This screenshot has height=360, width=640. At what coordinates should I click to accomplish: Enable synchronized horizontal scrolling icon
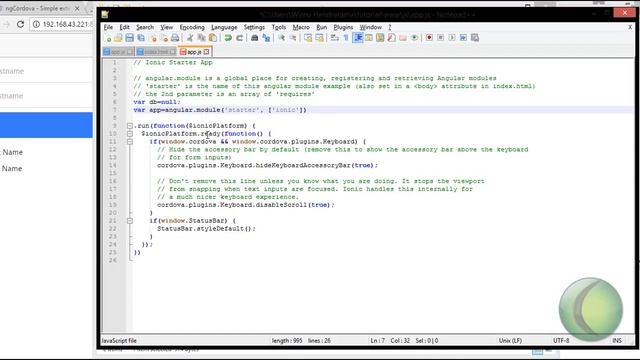point(319,38)
